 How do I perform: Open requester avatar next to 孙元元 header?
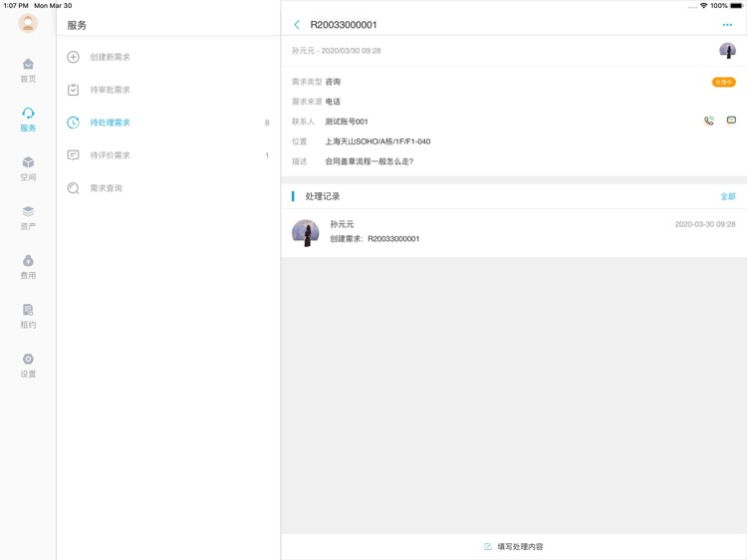[x=727, y=51]
